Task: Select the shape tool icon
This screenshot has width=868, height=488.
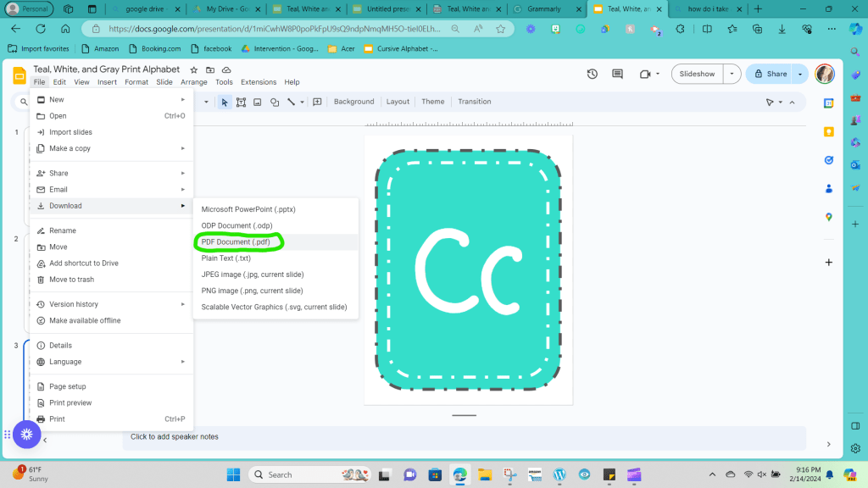Action: click(x=275, y=102)
